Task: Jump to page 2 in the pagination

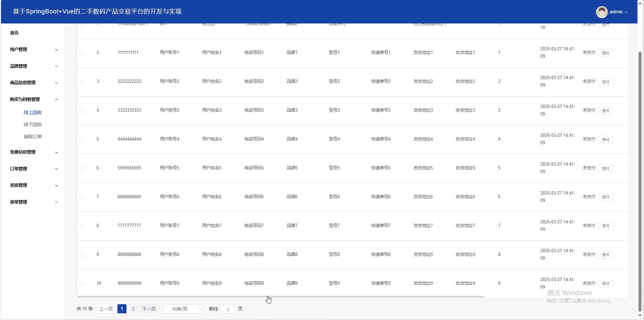Action: point(133,309)
